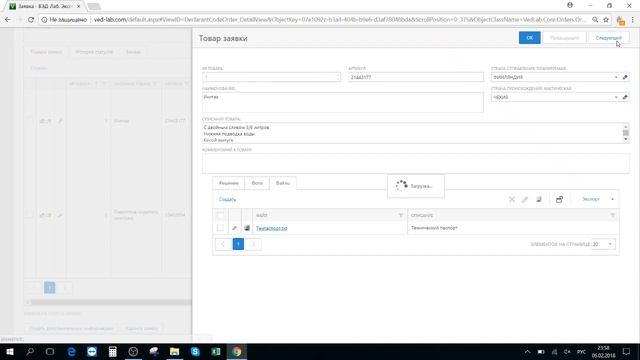The image size is (640, 360).
Task: Open File Explorer from the taskbar
Action: 174,351
